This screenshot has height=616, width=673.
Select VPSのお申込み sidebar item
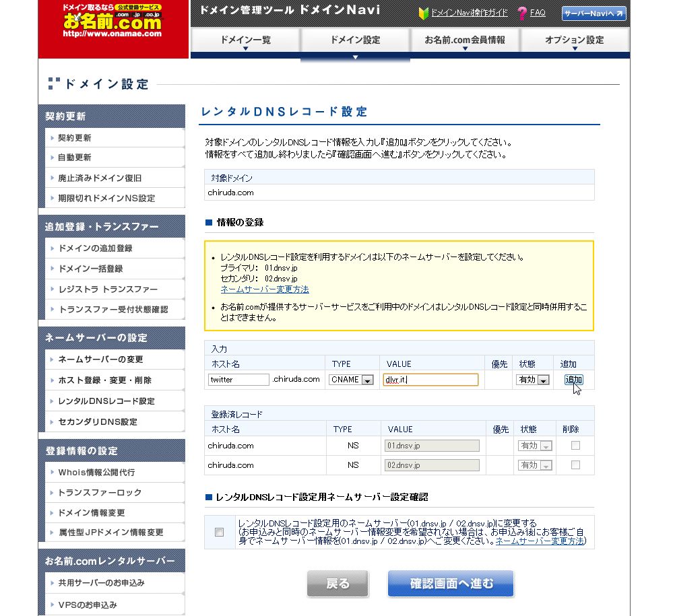tap(115, 605)
